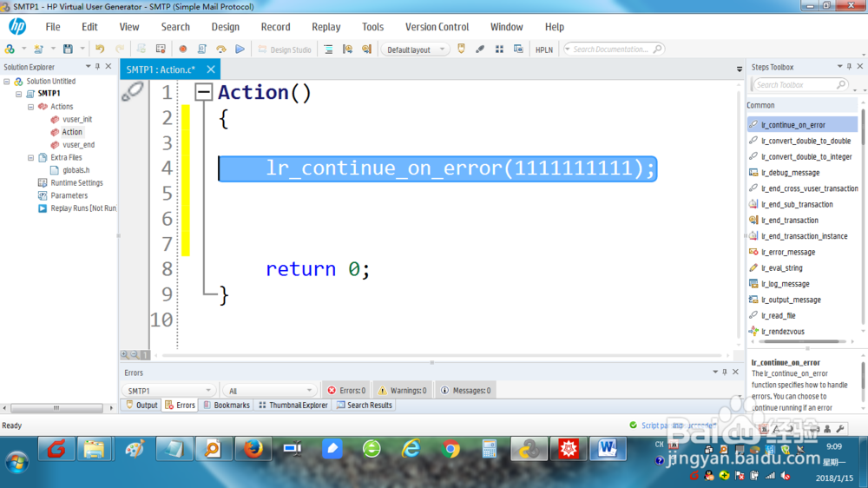
Task: Collapse the SMTP1 script tree node
Action: tap(19, 94)
